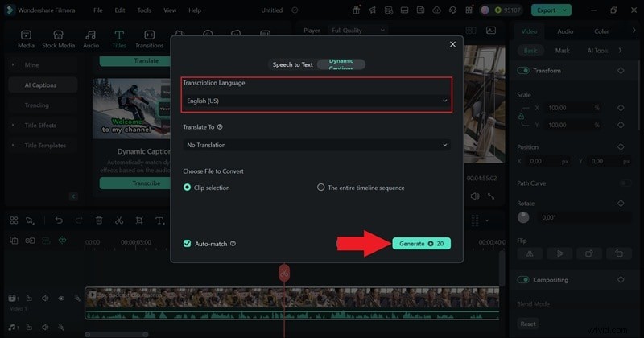Mute the audio track speaker

(x=45, y=328)
